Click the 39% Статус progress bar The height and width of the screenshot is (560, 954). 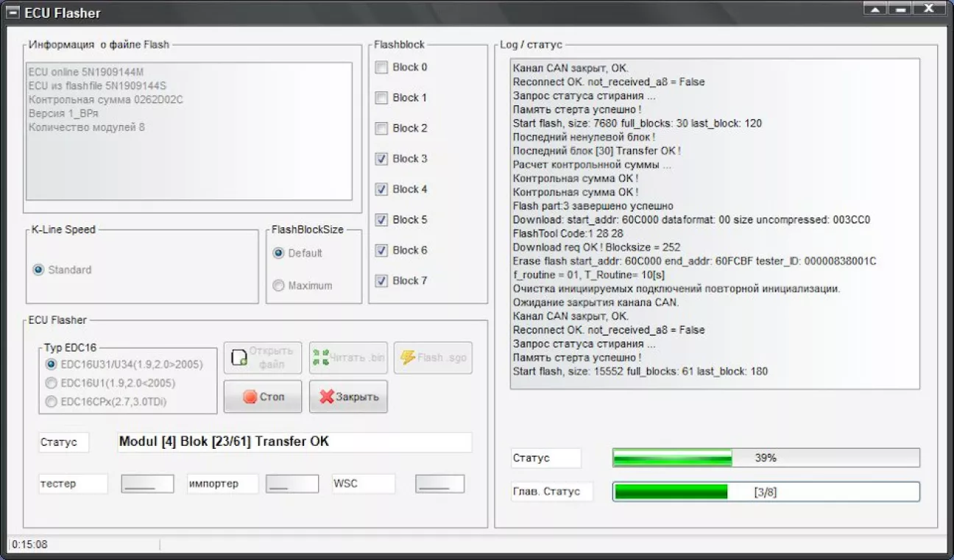tap(766, 458)
